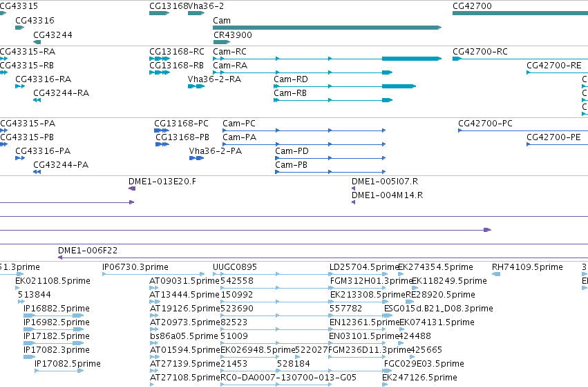
Task: Click the CG42700 gene feature
Action: pyautogui.click(x=520, y=13)
